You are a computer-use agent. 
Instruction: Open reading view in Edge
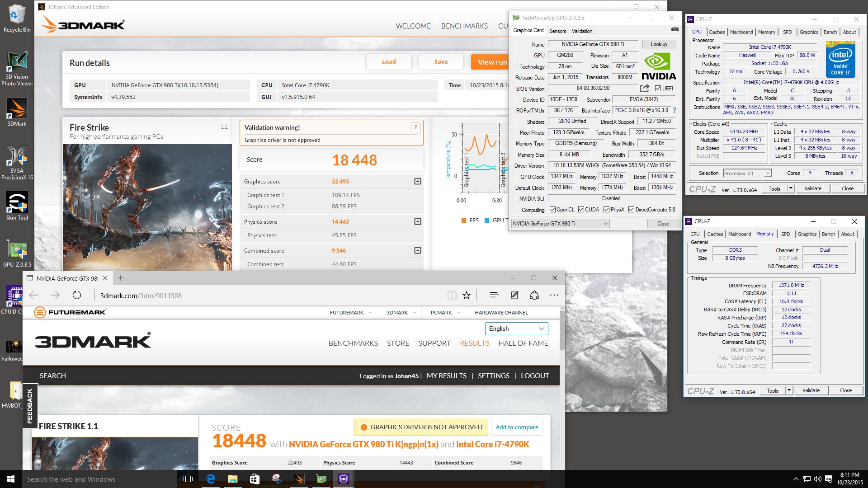(x=452, y=296)
